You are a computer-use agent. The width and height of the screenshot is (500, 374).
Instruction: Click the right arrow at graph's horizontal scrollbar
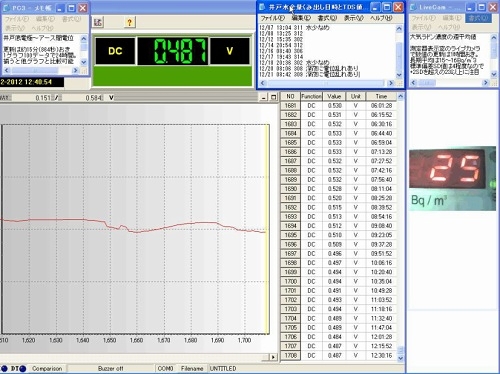(x=273, y=357)
